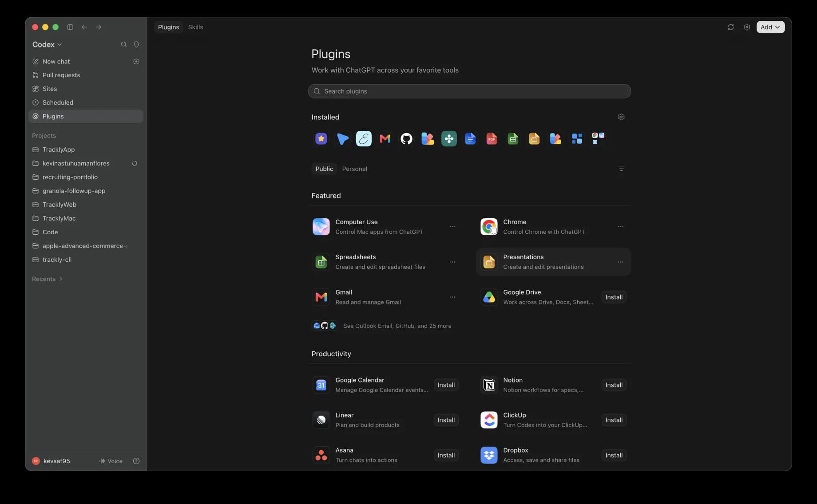Click the Linear plugin icon

(321, 420)
